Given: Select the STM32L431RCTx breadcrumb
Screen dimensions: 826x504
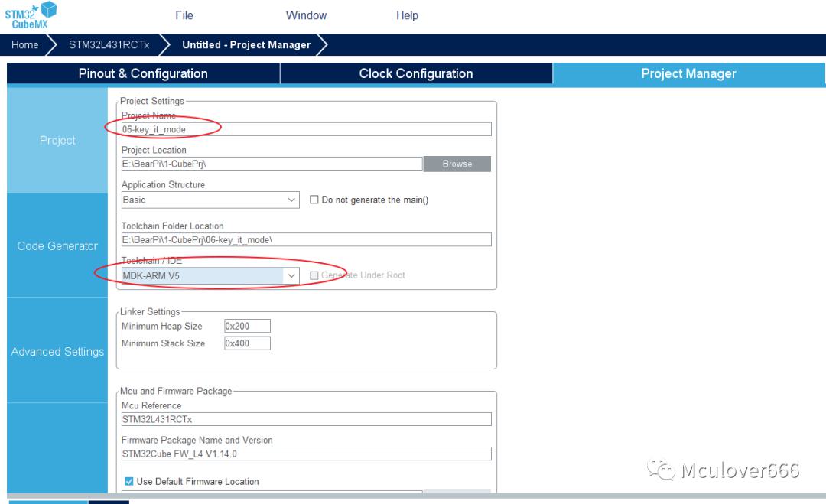Looking at the screenshot, I should (109, 45).
